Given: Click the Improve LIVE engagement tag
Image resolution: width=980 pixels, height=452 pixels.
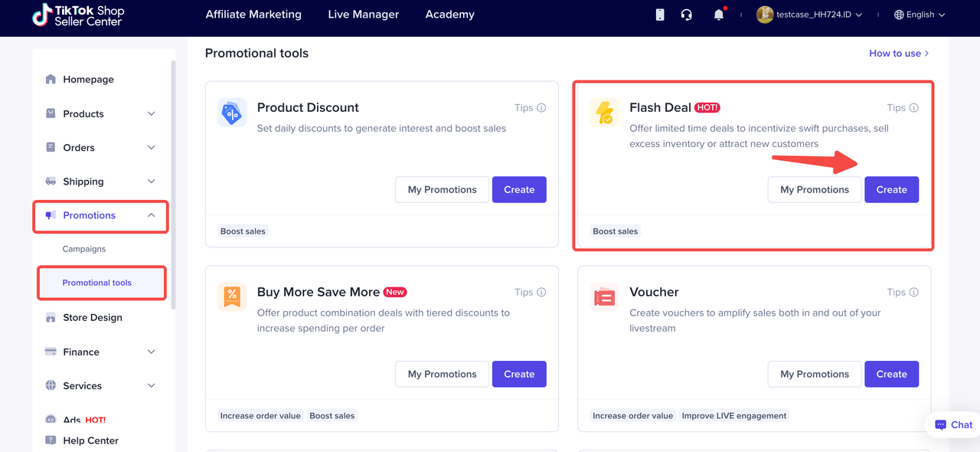Looking at the screenshot, I should tap(734, 416).
